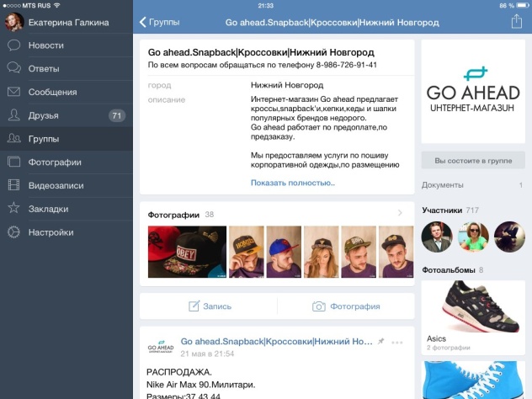Open the Закладки star icon
This screenshot has width=532, height=399.
[x=14, y=208]
